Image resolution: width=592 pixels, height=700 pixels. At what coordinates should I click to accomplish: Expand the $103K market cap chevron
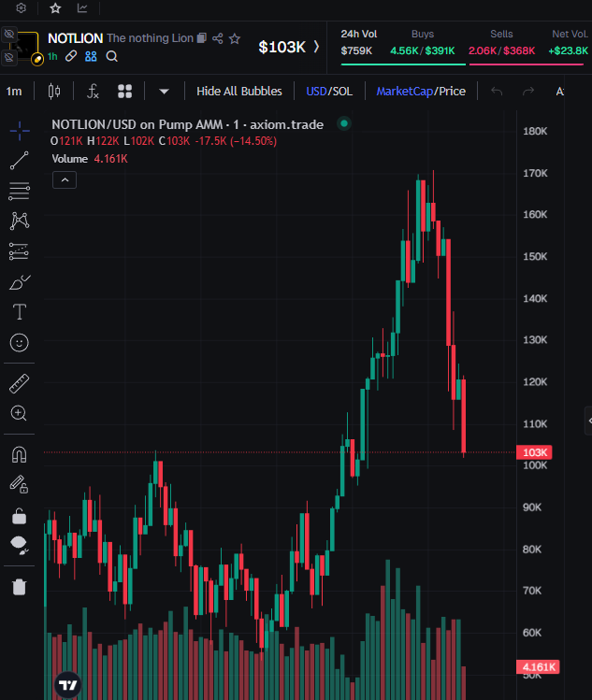pyautogui.click(x=317, y=47)
